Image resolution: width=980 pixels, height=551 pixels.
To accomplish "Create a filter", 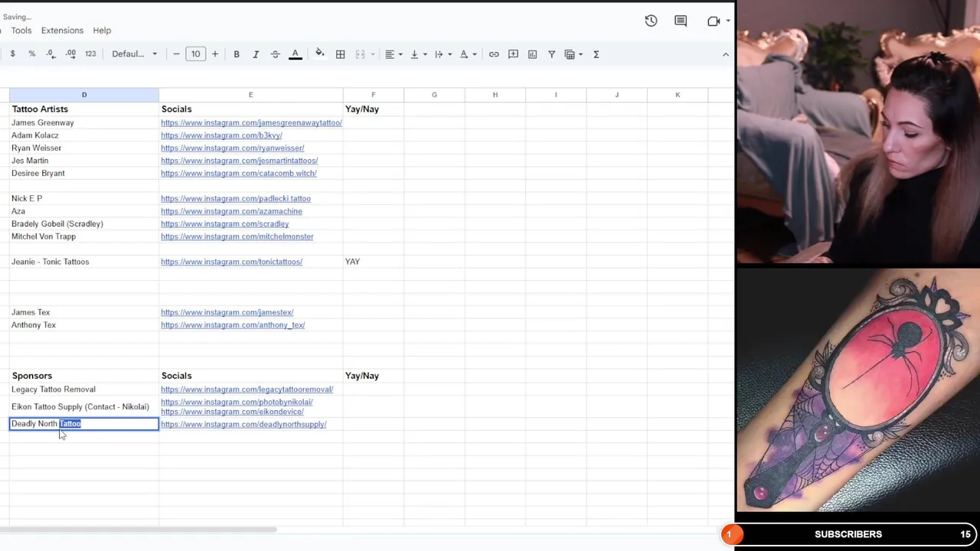I will pyautogui.click(x=551, y=54).
